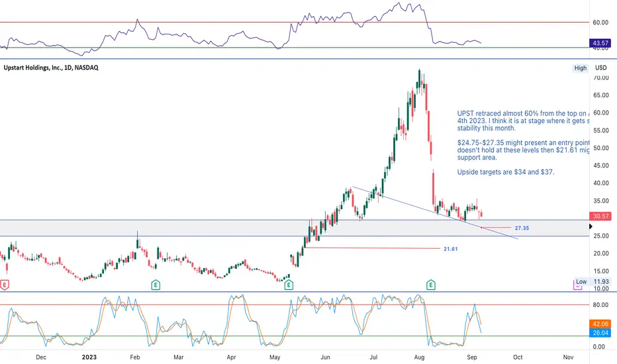Click the orange 42.06 stochastic value tag
This screenshot has width=617, height=364.
(600, 324)
